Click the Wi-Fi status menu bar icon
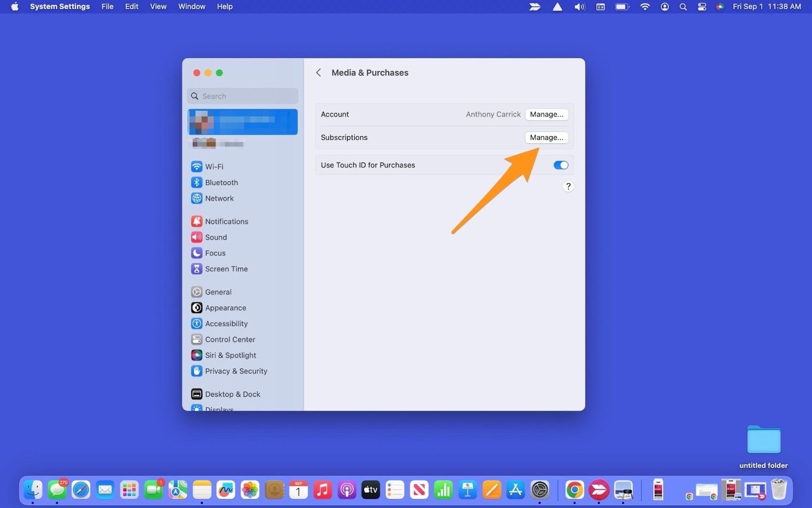The image size is (812, 508). pos(645,7)
